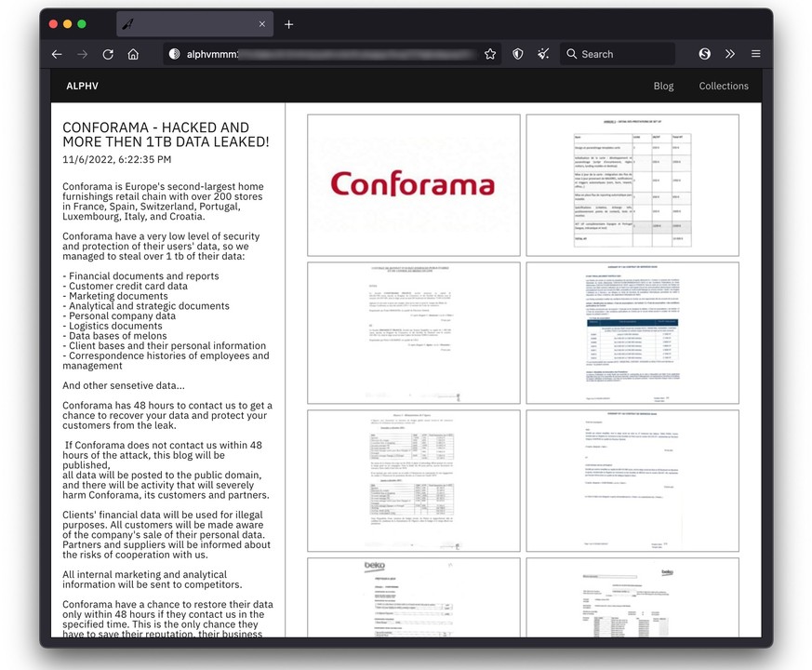This screenshot has height=670, width=812.
Task: Click the address bar starting with alphvmmm
Action: pyautogui.click(x=331, y=54)
